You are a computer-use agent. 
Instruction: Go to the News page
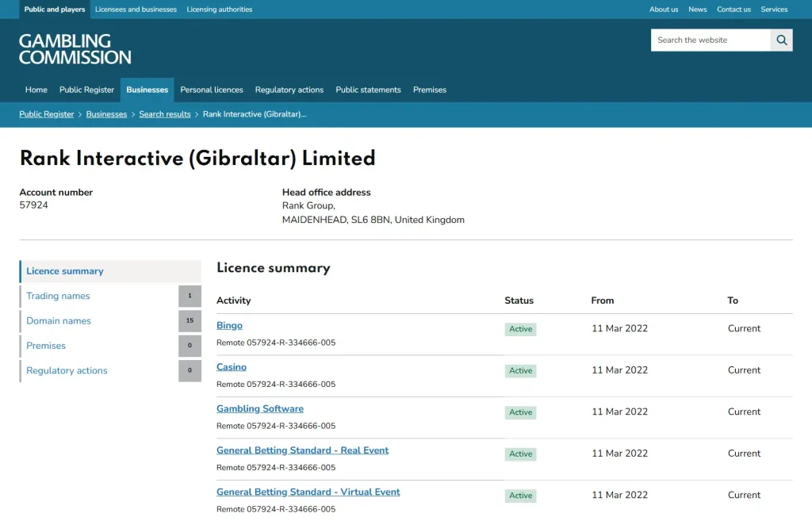(698, 10)
